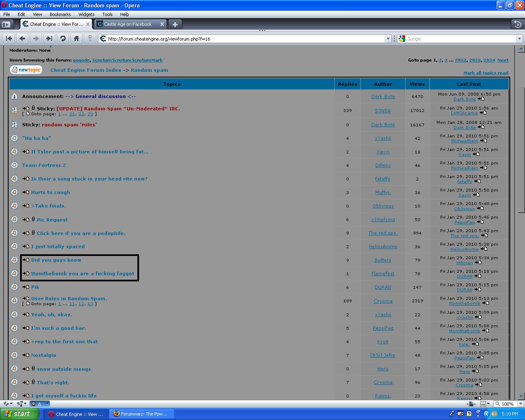
Task: Jump to newest post in >Take finals.
Action: (x=26, y=206)
